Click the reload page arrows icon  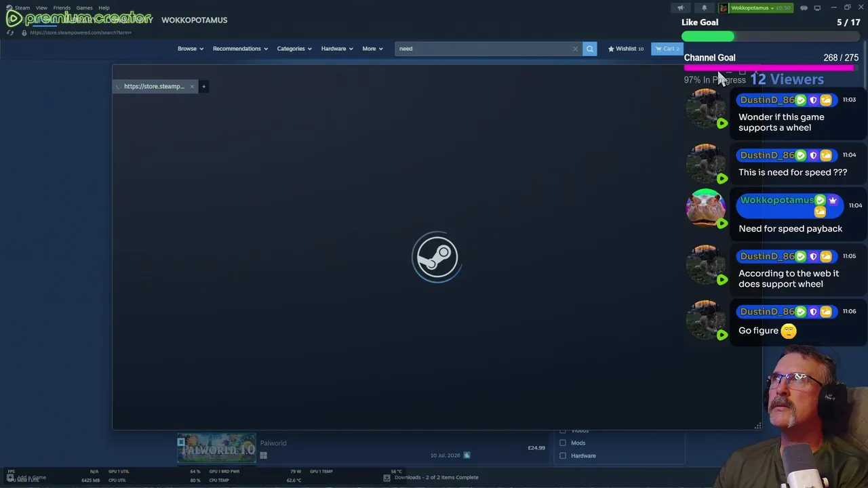(x=10, y=33)
